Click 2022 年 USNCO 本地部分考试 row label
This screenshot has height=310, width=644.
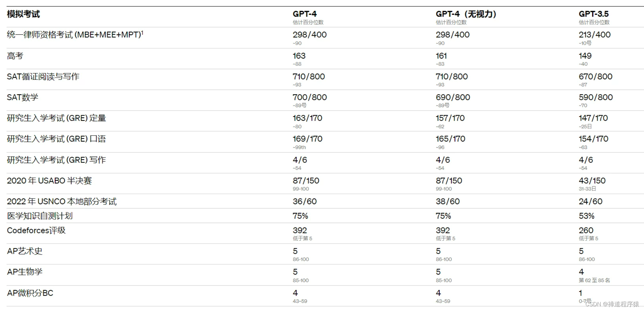[62, 201]
